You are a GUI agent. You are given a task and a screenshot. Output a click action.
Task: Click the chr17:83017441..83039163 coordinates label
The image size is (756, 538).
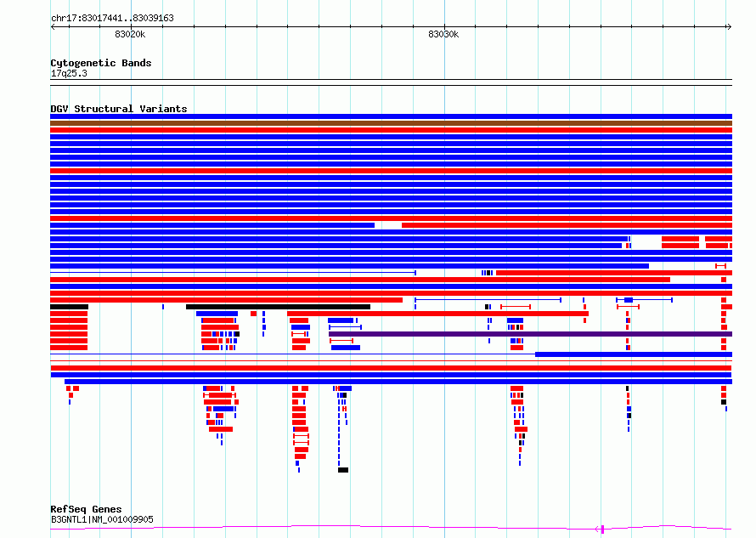pyautogui.click(x=112, y=18)
